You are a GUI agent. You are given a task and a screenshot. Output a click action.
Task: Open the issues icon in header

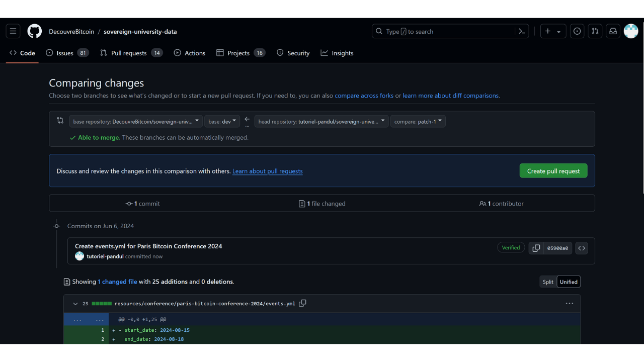pos(577,31)
